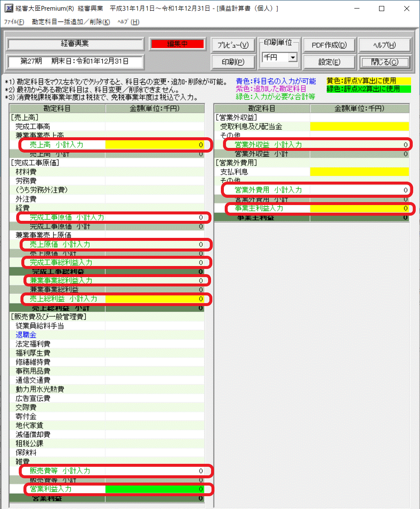
Task: Click 広告宣伝費 account row
Action: point(107,398)
